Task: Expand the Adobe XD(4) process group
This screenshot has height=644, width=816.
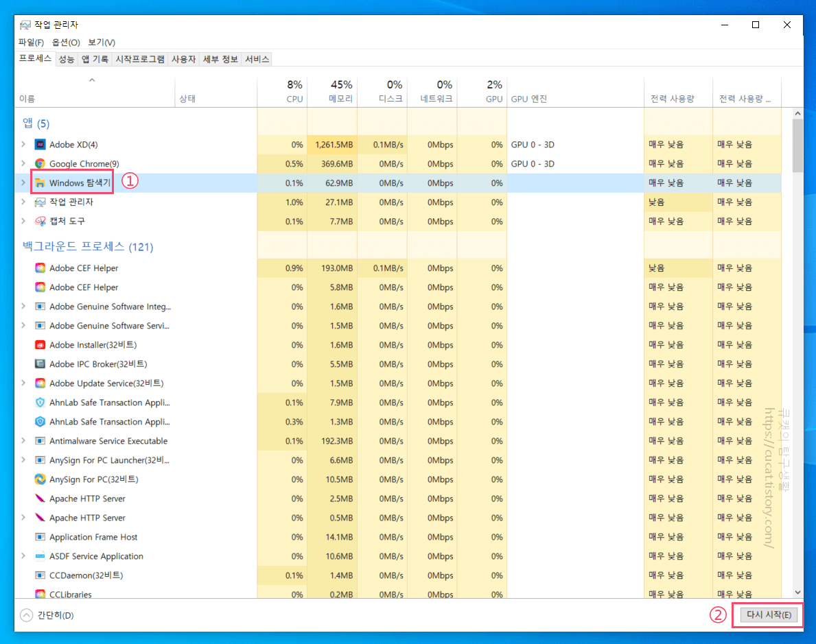Action: (x=23, y=144)
